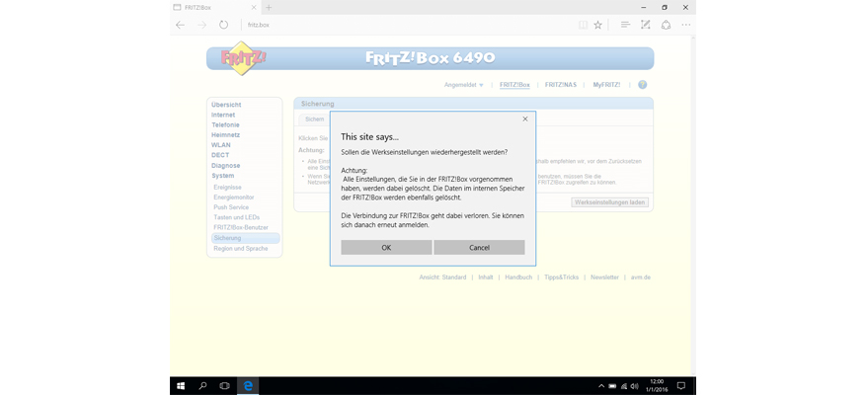Show hidden system tray icons
868x395 pixels.
click(601, 385)
